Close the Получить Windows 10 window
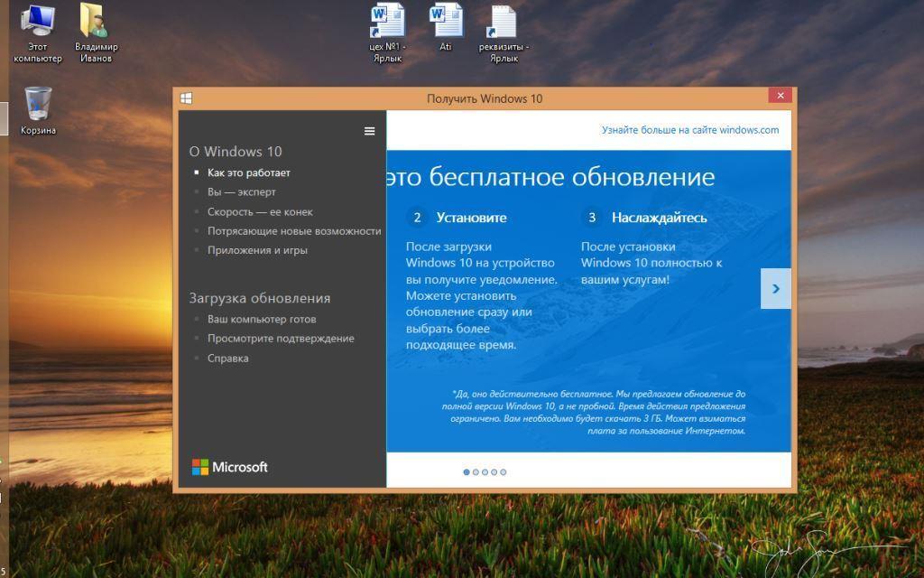This screenshot has height=578, width=924. [781, 96]
